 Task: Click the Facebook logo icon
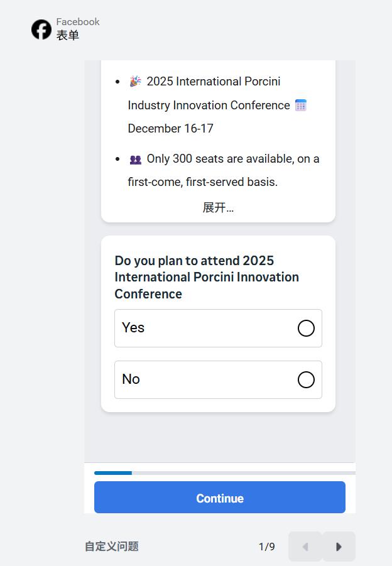(41, 30)
